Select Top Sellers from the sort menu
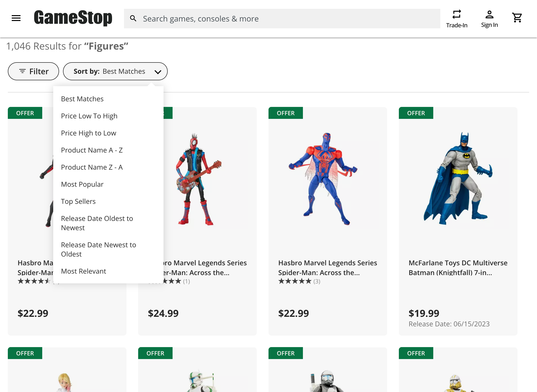 coord(78,201)
